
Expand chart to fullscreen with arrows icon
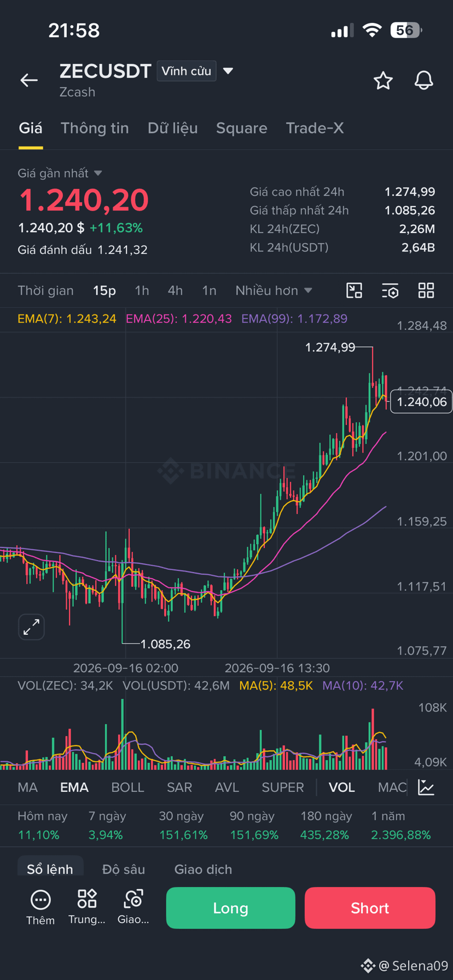pyautogui.click(x=31, y=627)
